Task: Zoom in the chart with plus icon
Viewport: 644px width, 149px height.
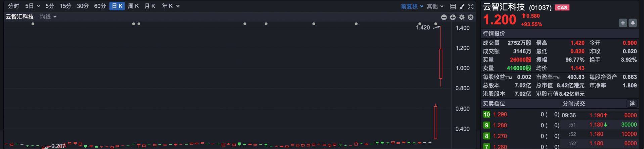Action: 453,17
